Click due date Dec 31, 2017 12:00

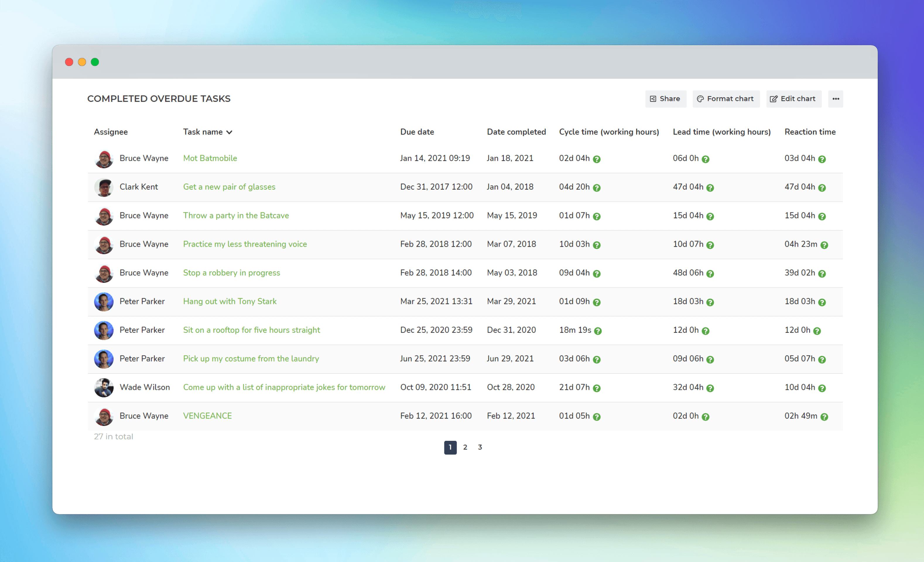436,187
